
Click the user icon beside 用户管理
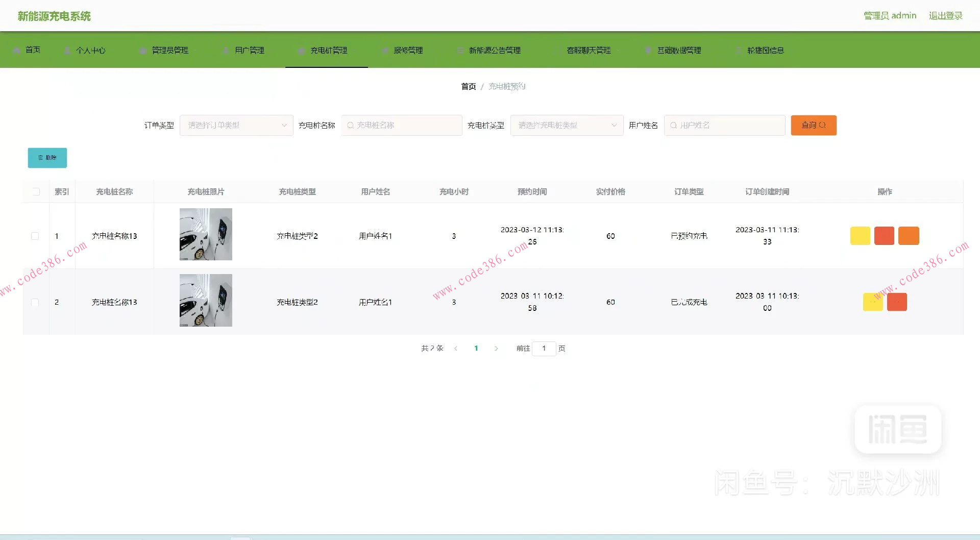[x=226, y=51]
